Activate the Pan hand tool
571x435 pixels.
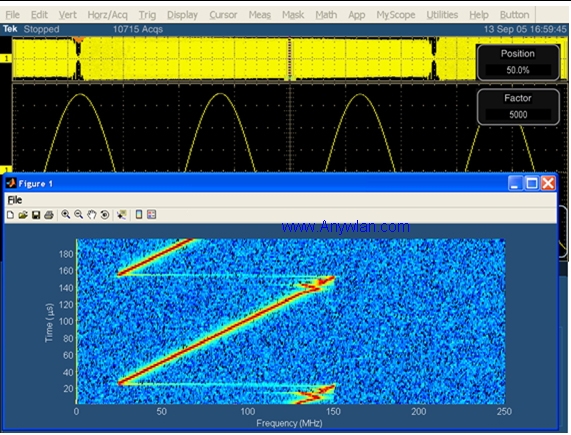pos(91,215)
